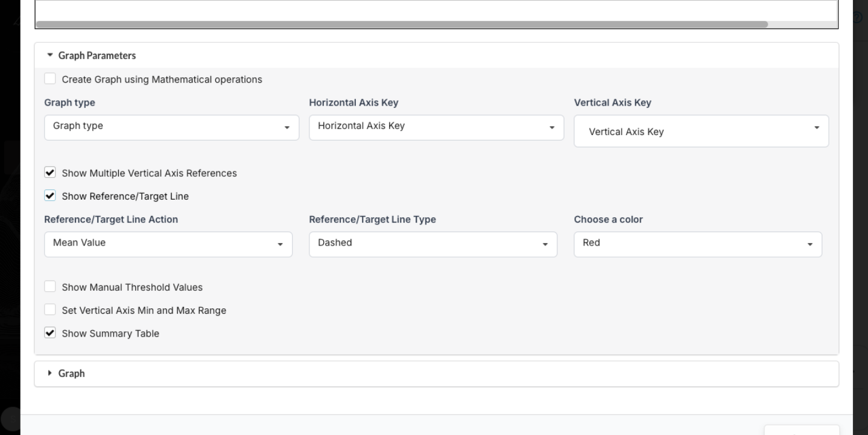This screenshot has height=435, width=868.
Task: Enable Show Manual Threshold Values
Action: (x=50, y=286)
